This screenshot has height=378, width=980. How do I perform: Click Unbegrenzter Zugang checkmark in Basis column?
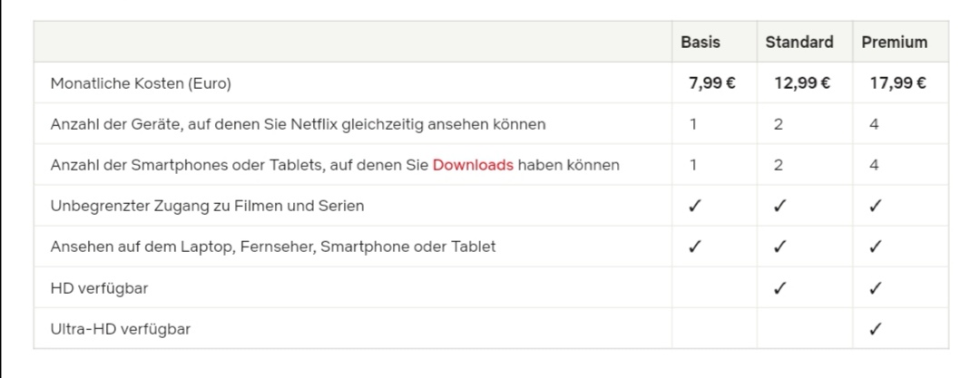click(x=694, y=206)
